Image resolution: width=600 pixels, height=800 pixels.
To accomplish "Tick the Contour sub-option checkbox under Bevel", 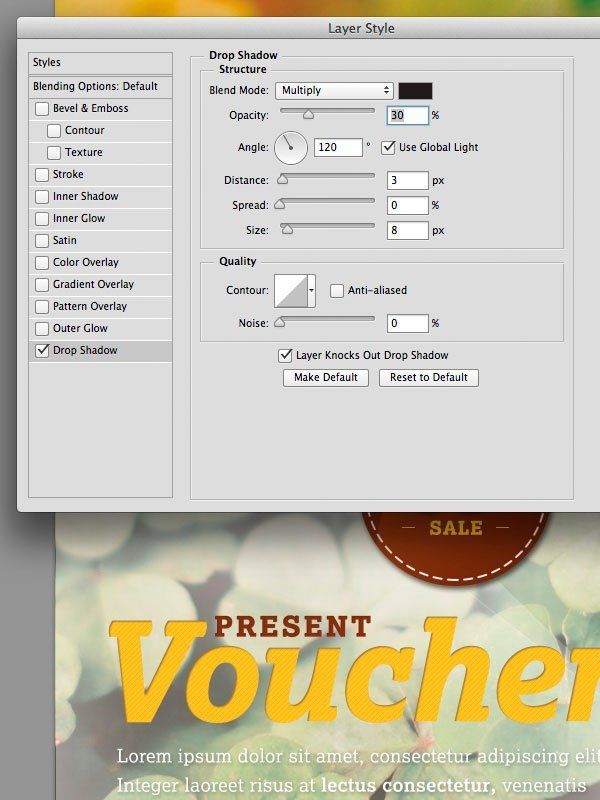I will 54,131.
